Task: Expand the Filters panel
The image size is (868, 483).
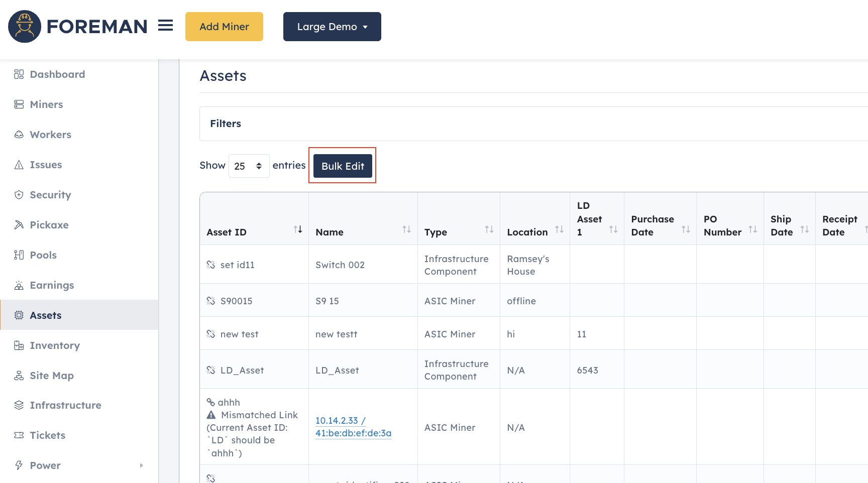Action: [533, 124]
